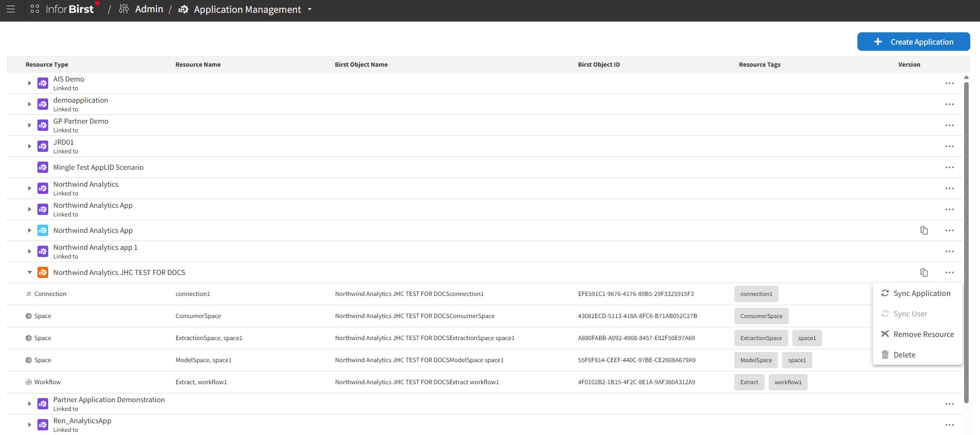The image size is (980, 435).
Task: Click the ModelSpace resource tag
Action: click(756, 360)
